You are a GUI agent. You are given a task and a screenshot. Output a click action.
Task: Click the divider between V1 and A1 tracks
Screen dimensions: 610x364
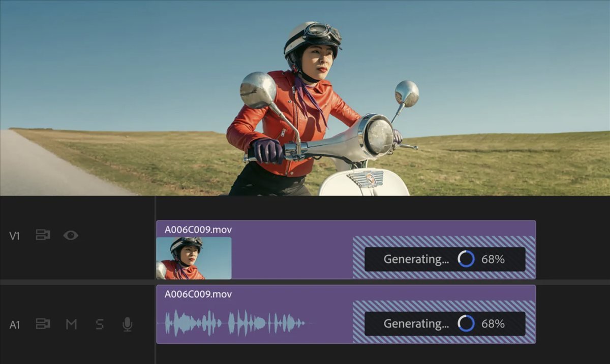(x=305, y=282)
